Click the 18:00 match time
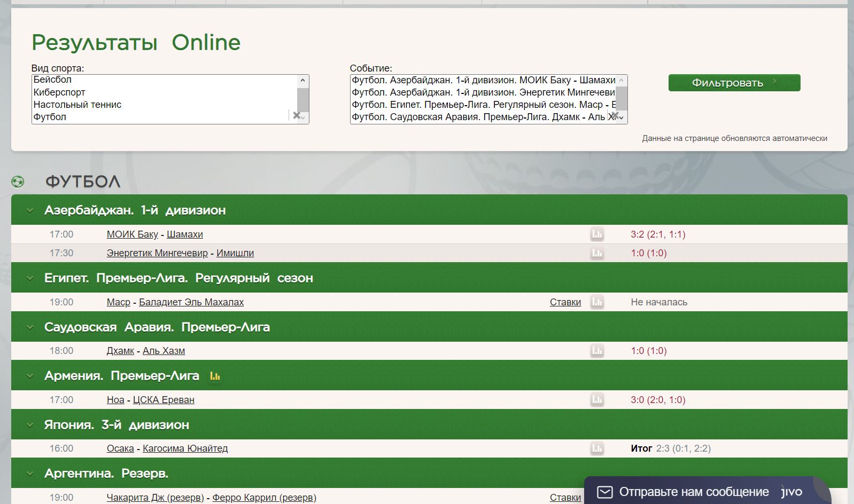 61,351
